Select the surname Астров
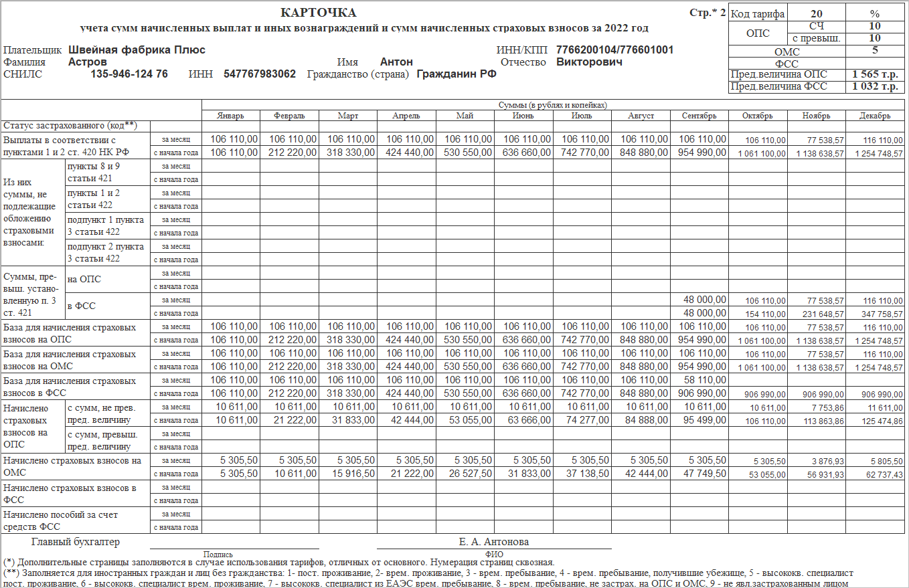The image size is (909, 588). (x=88, y=62)
